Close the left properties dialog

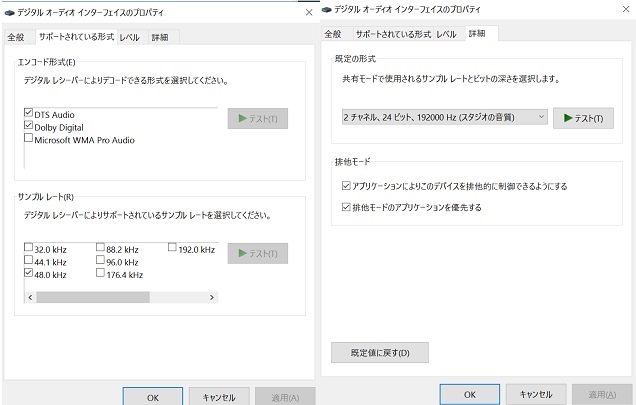[x=308, y=11]
